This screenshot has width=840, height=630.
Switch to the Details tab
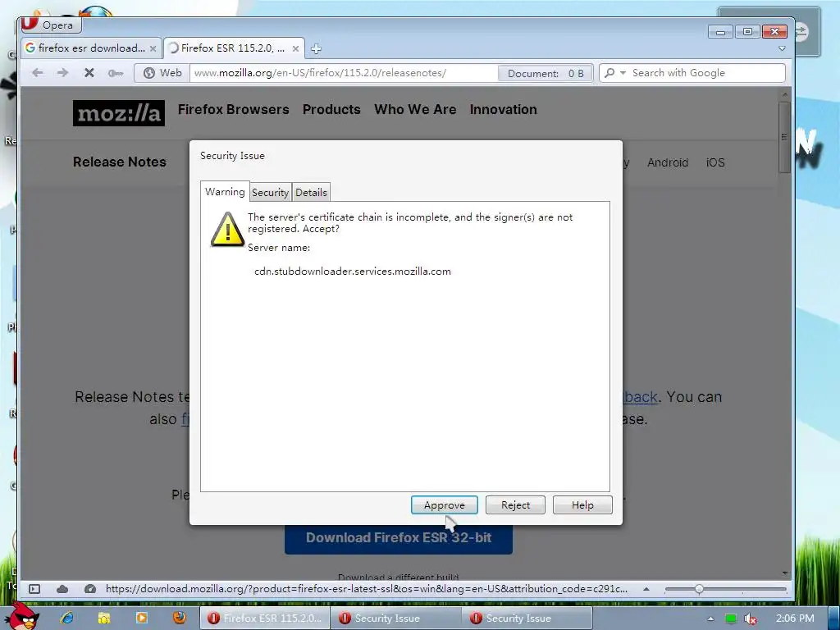tap(311, 192)
